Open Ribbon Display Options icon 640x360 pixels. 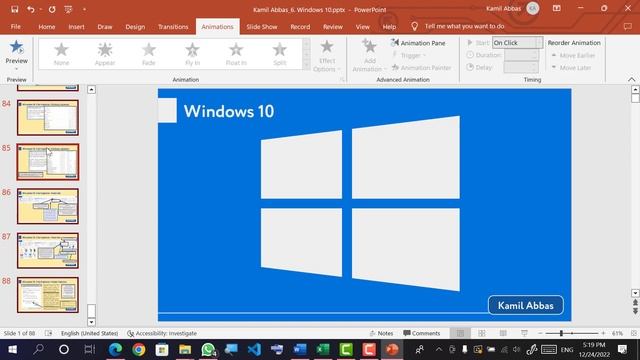556,9
